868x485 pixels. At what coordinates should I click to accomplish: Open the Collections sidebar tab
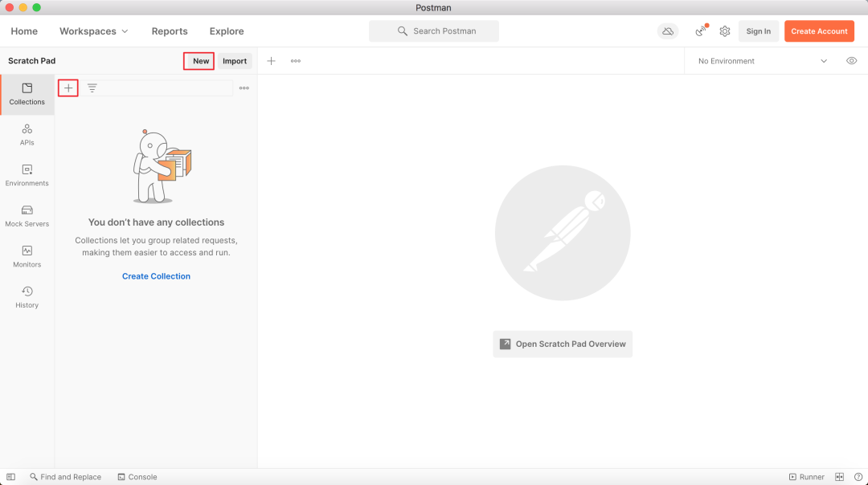point(27,95)
